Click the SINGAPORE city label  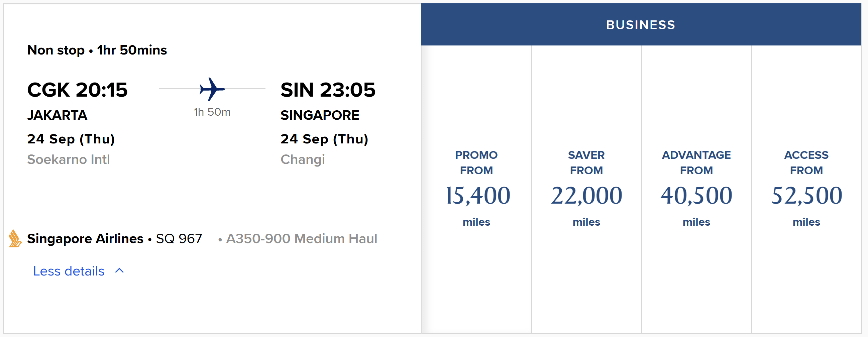click(320, 115)
